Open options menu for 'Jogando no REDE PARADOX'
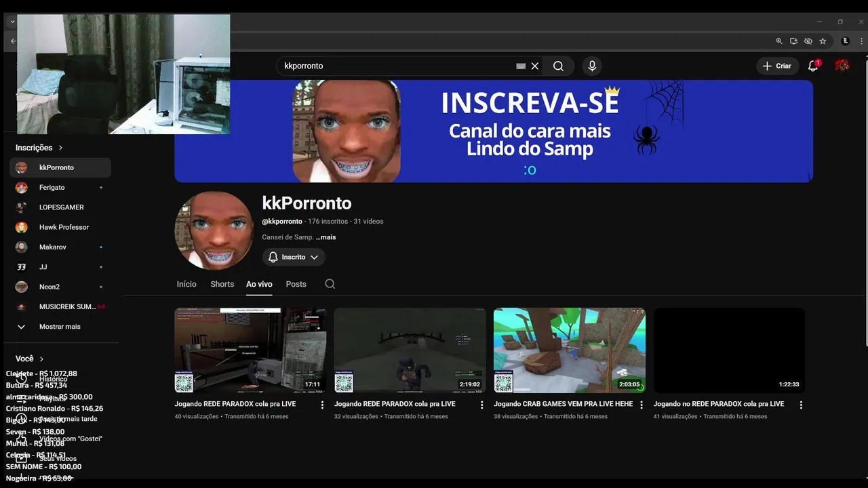Screen dimensions: 868x488 (x=801, y=405)
